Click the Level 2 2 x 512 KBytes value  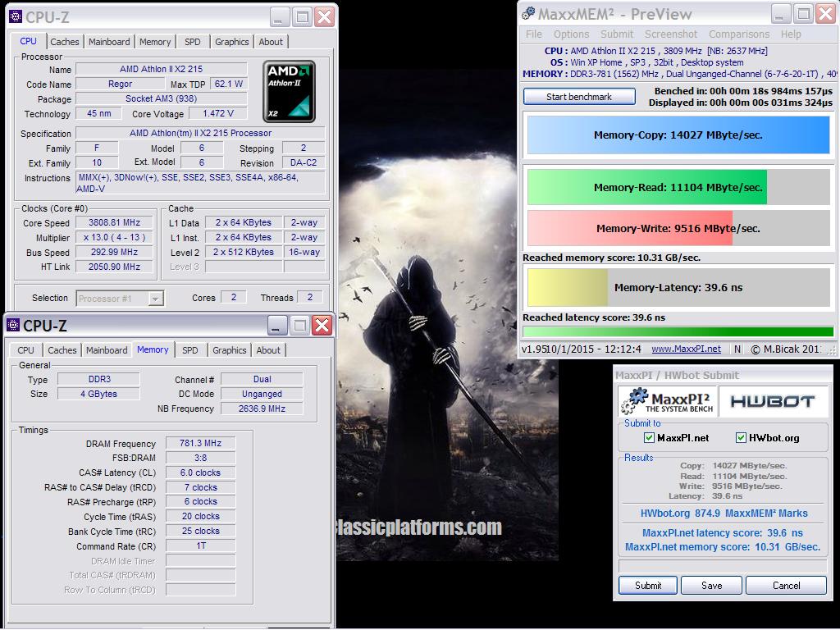(243, 253)
